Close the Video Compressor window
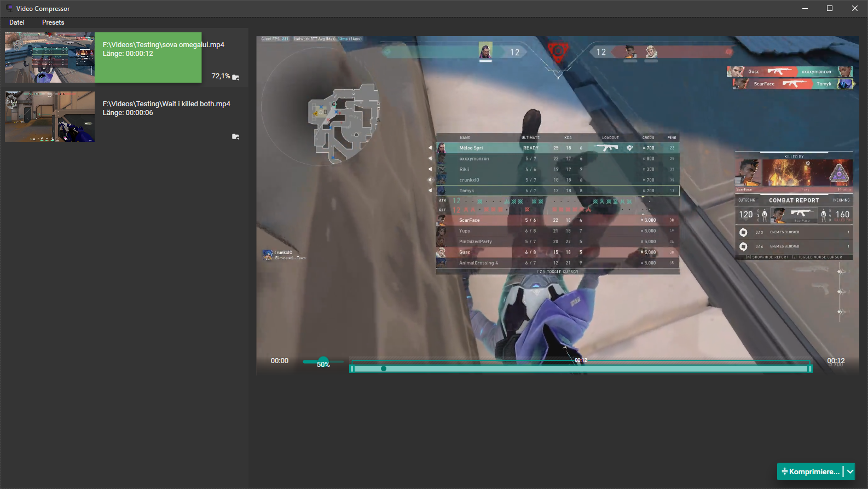Image resolution: width=868 pixels, height=489 pixels. [x=855, y=8]
